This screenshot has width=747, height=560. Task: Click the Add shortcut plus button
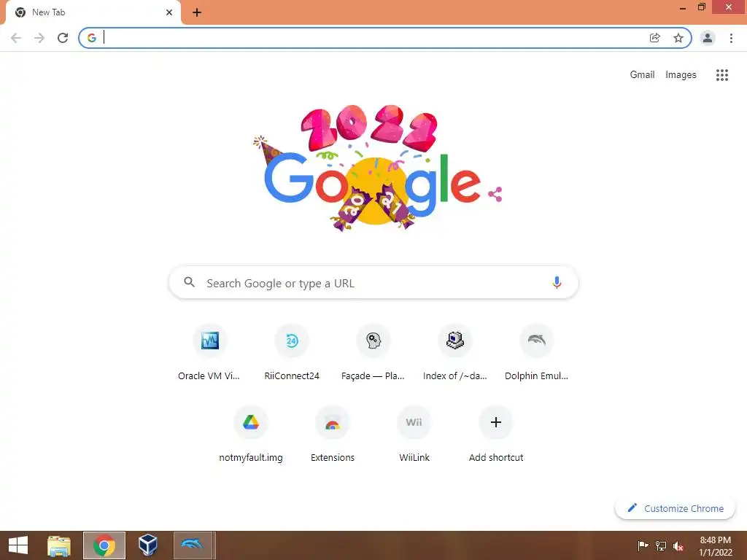(x=496, y=422)
